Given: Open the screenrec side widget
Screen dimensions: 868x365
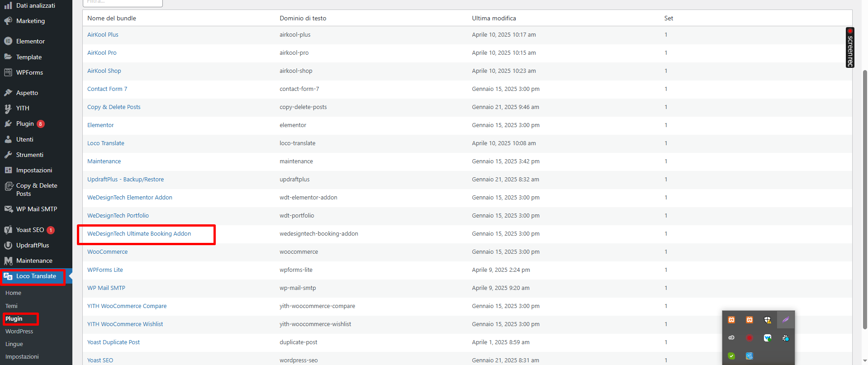Looking at the screenshot, I should pyautogui.click(x=850, y=47).
